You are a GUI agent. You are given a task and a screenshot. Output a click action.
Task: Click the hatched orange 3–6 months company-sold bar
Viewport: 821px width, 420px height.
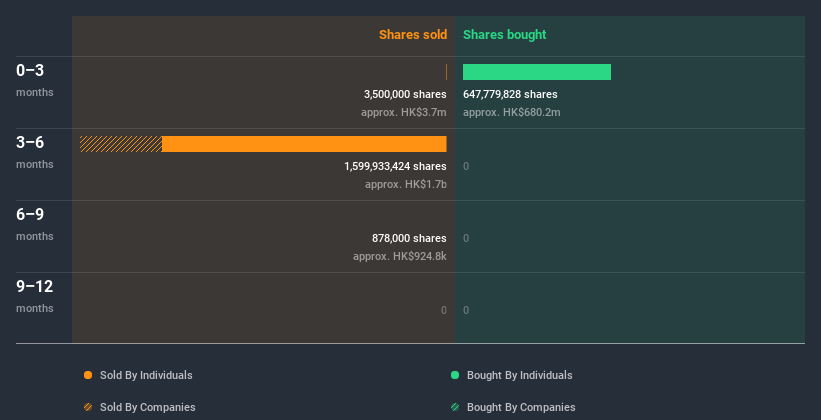tap(121, 144)
